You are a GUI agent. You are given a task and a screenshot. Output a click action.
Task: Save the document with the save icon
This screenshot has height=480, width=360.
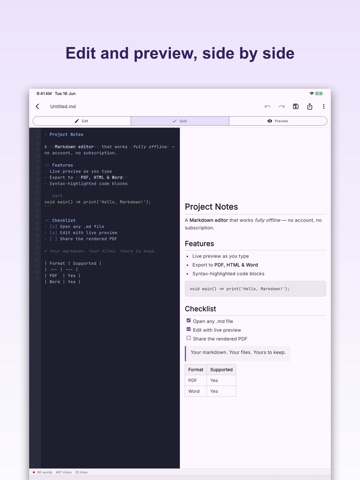coord(296,106)
